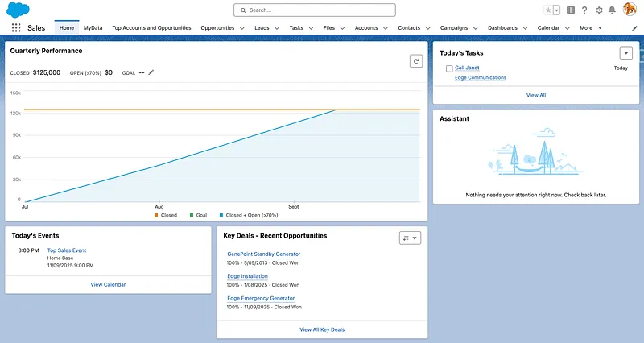Click View All tasks link

pos(536,95)
